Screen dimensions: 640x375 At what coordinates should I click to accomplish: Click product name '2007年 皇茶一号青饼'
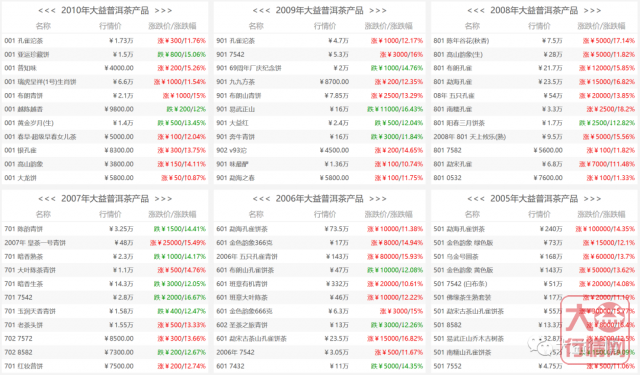[35, 243]
